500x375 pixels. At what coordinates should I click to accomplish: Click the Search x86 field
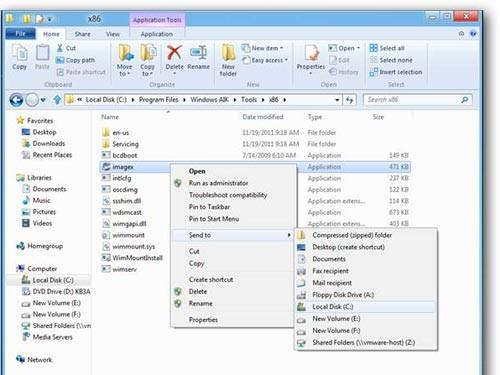pyautogui.click(x=417, y=100)
